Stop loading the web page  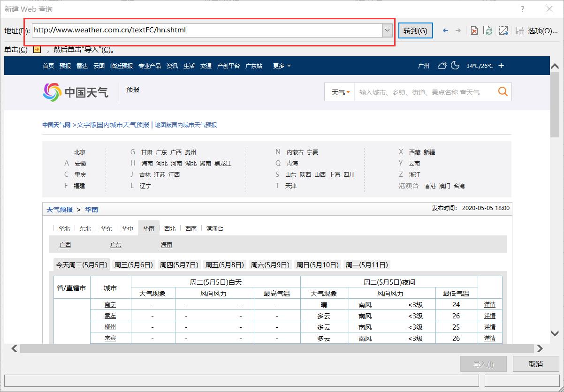[473, 30]
